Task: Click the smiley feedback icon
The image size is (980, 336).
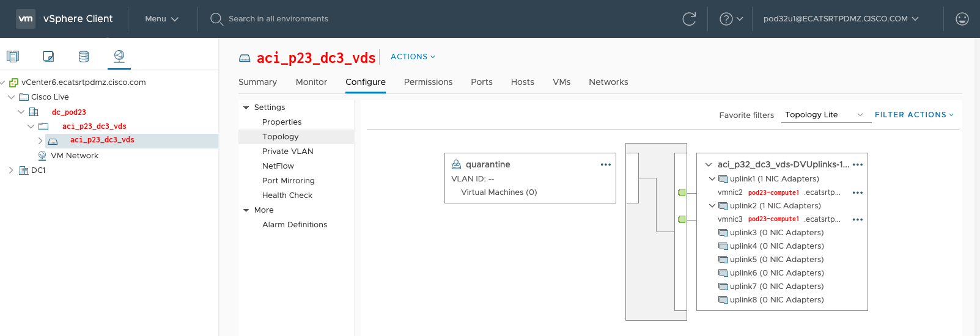Action: pyautogui.click(x=962, y=19)
